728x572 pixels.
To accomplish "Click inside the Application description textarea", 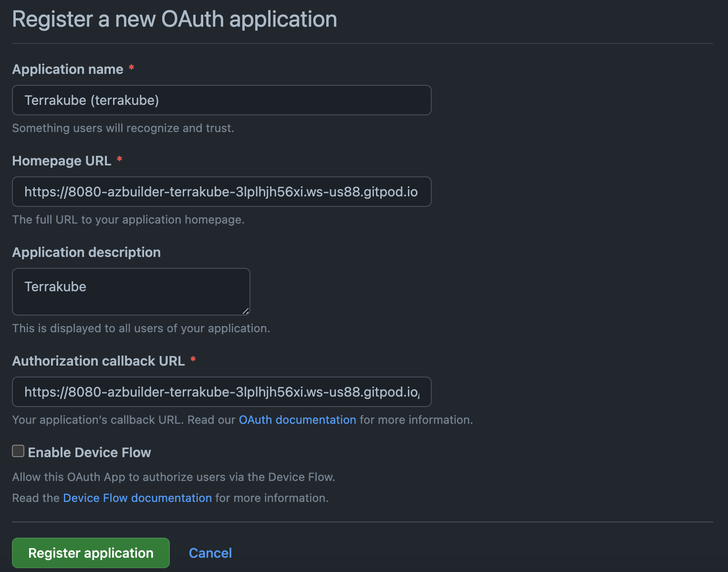I will point(131,292).
